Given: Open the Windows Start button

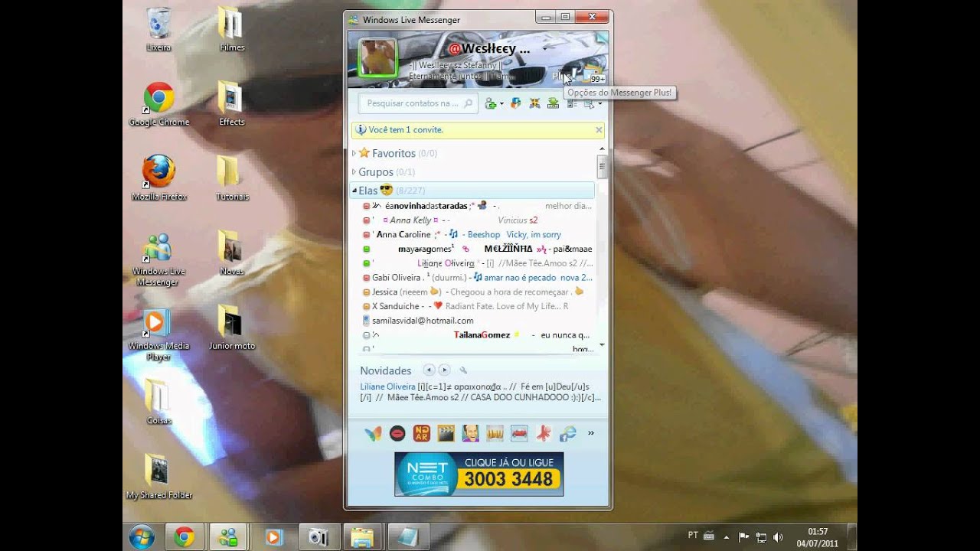Looking at the screenshot, I should click(142, 537).
